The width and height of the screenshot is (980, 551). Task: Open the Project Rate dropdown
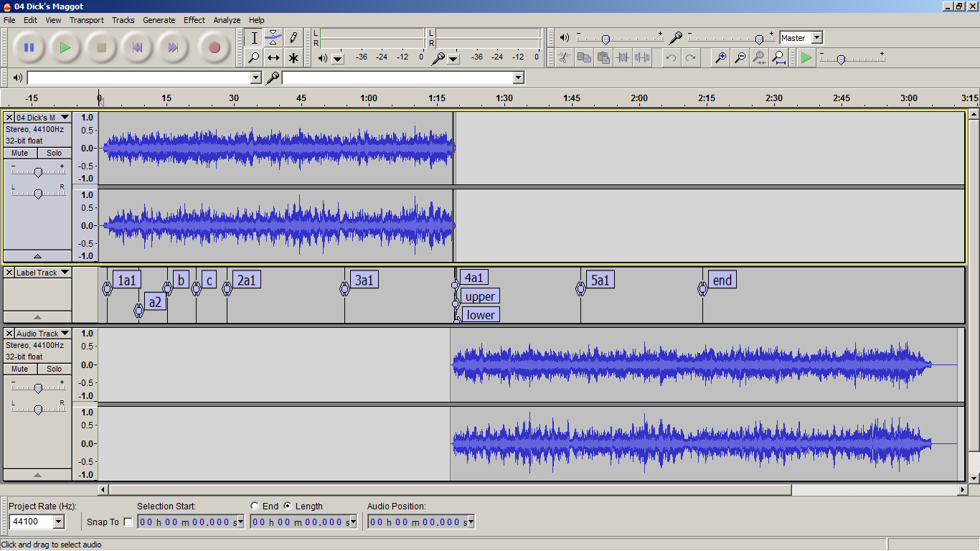[x=59, y=522]
